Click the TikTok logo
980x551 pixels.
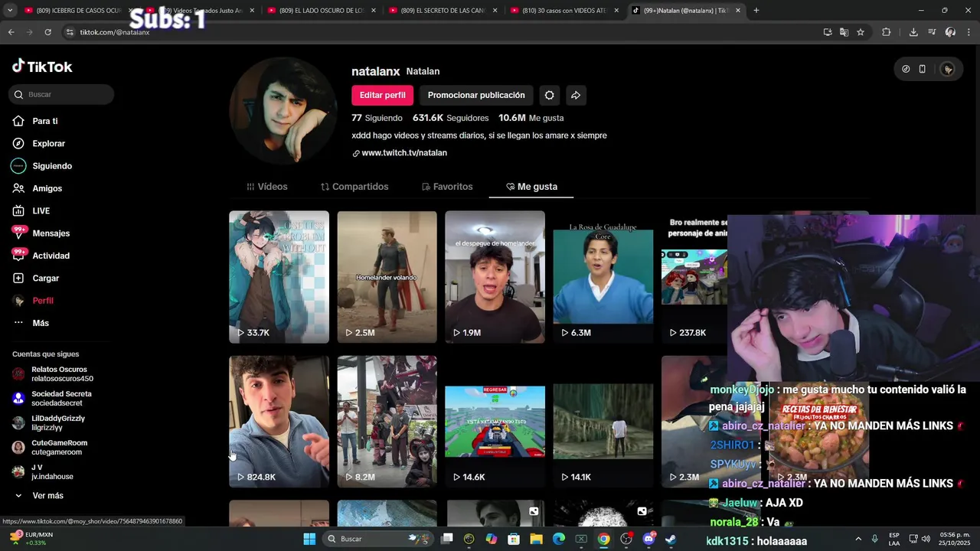tap(42, 67)
